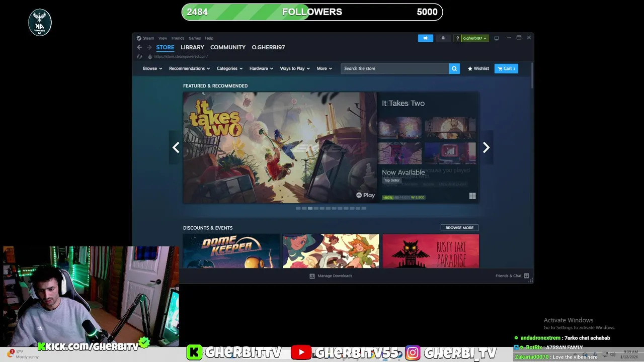Screen dimensions: 644x362
Task: Expand the Categories dropdown
Action: pyautogui.click(x=229, y=68)
